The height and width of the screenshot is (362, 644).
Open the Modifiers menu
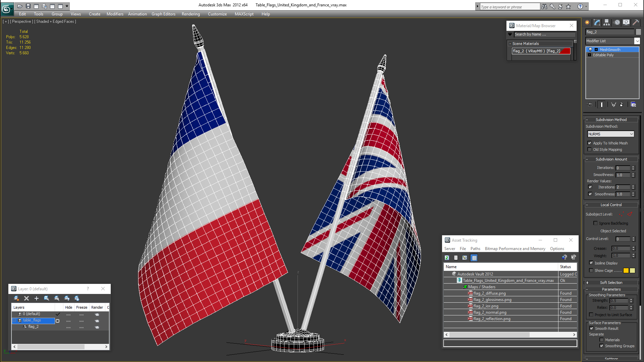[x=115, y=14]
